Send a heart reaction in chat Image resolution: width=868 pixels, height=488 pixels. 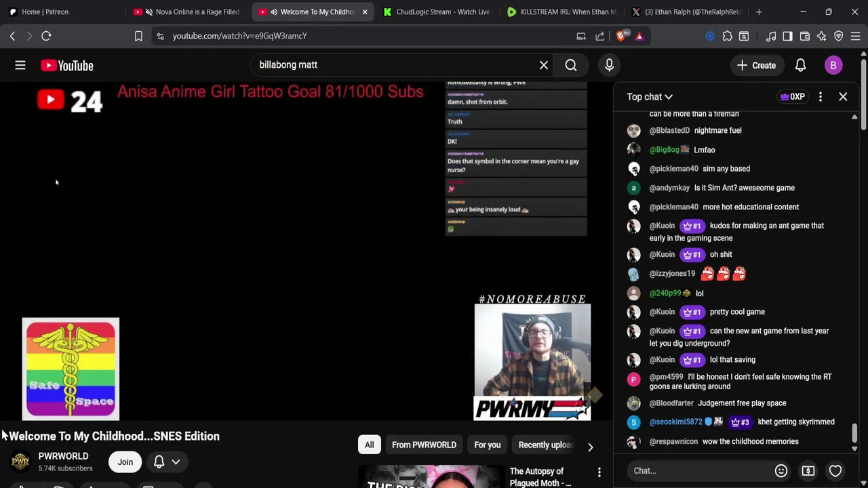tap(835, 470)
